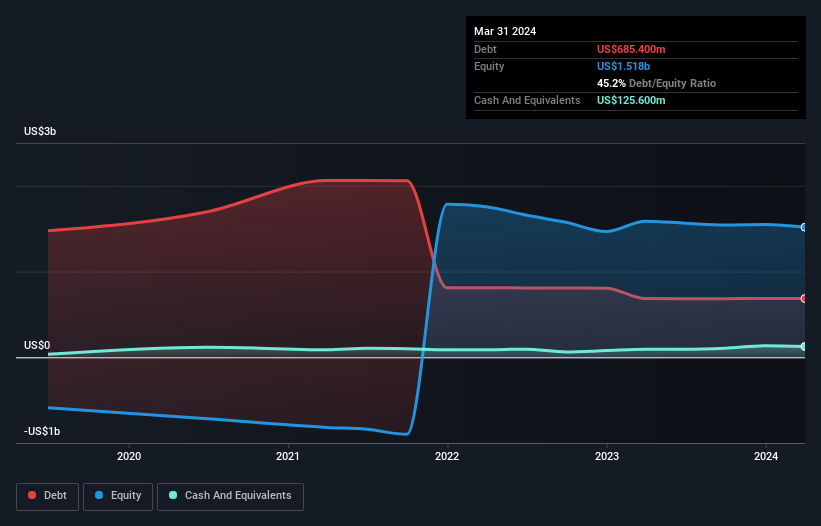Viewport: 821px width, 526px height.
Task: Select the 2021 x-axis label
Action: pos(288,456)
